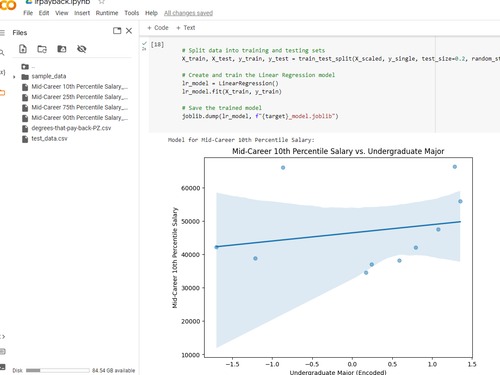Select the sample_data folder

pyautogui.click(x=49, y=76)
